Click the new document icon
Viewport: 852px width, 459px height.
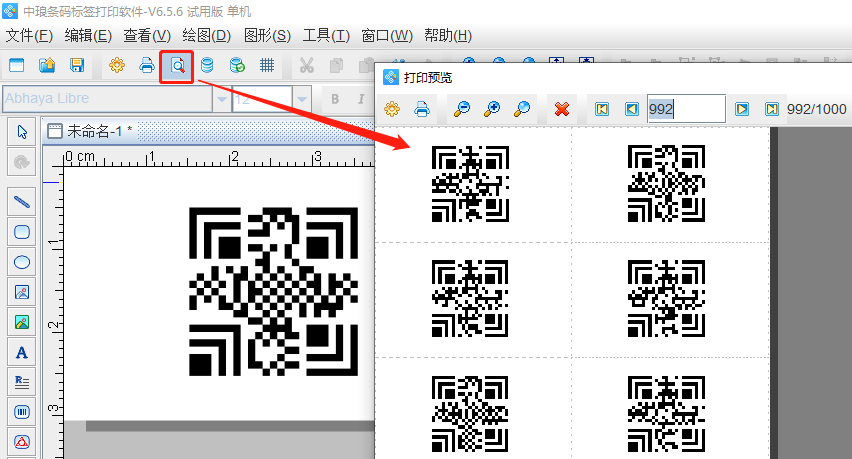(17, 66)
